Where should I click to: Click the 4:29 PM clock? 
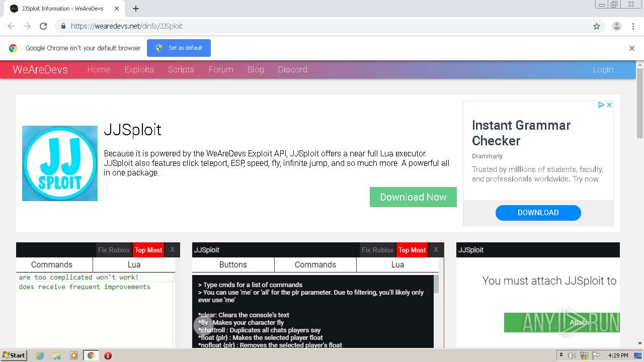click(x=618, y=355)
